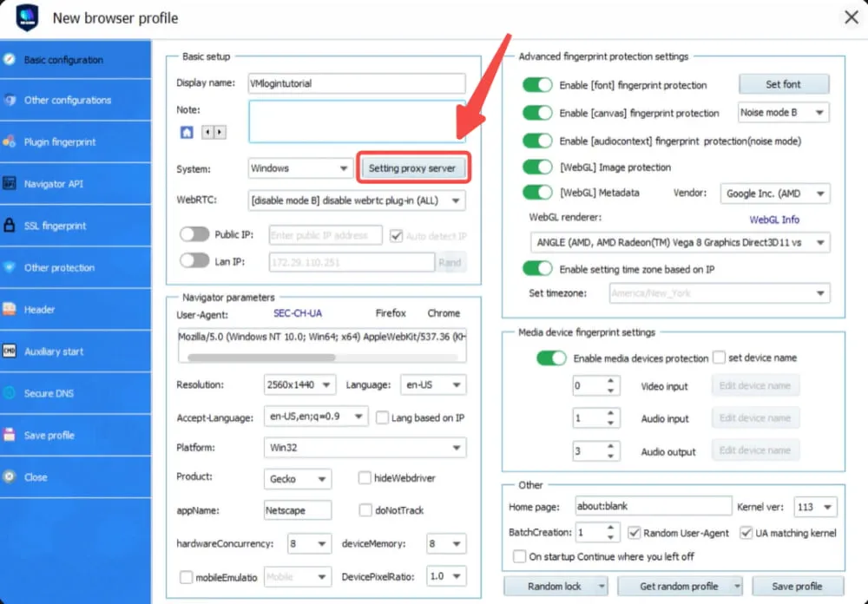Image resolution: width=868 pixels, height=604 pixels.
Task: Open the Resolution dropdown
Action: coord(299,384)
